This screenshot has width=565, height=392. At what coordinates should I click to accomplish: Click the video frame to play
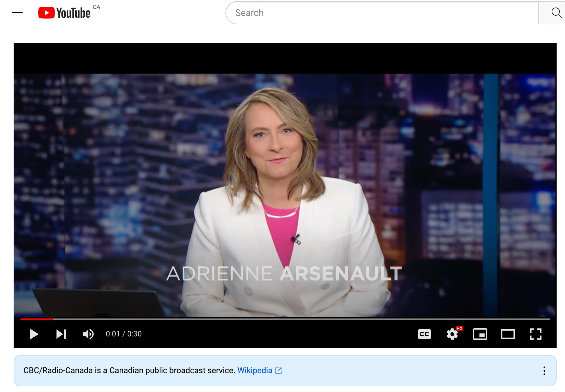285,179
